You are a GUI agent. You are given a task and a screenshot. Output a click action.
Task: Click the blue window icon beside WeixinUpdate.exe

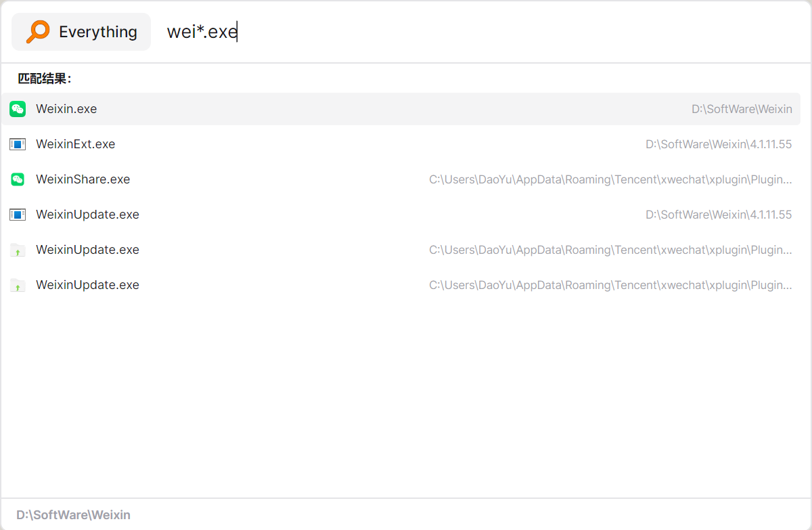click(x=18, y=215)
